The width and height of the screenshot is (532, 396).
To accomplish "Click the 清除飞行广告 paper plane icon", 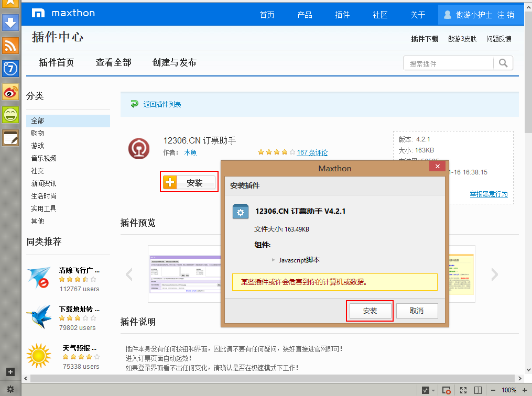I will 38,278.
